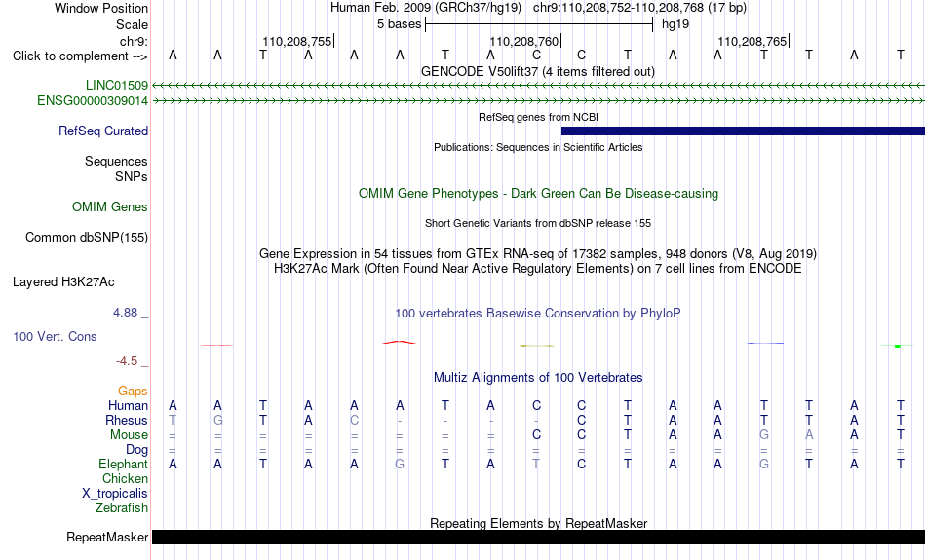
Task: Click the 4.88 conservation upper limit
Action: point(125,313)
